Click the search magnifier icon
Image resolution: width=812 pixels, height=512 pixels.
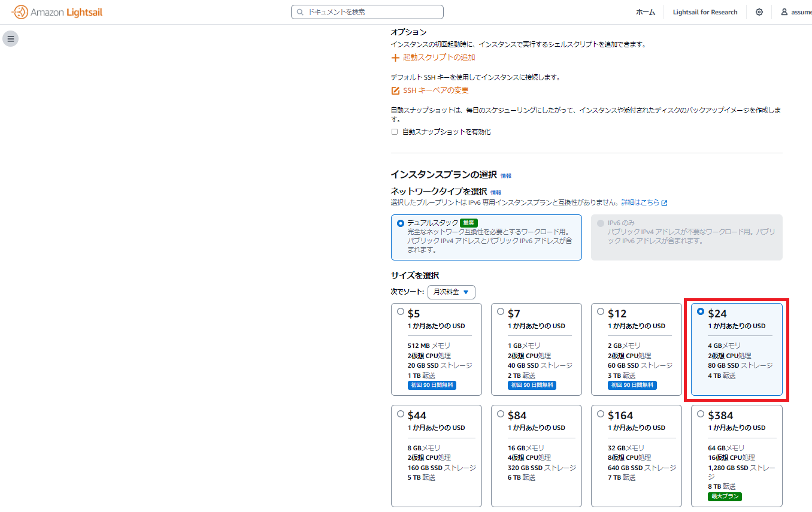[x=300, y=12]
